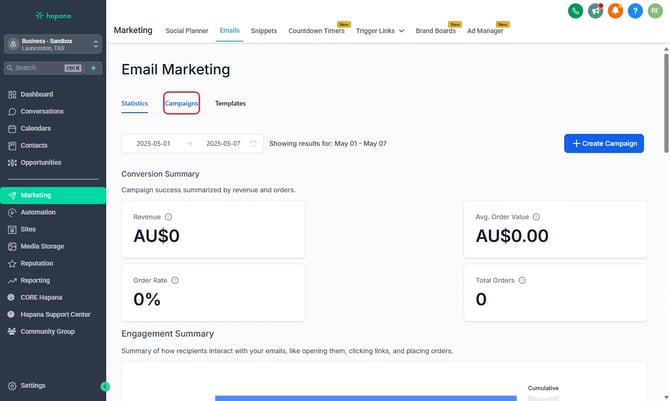Click the sidebar Search field
This screenshot has width=670, height=401.
click(38, 68)
